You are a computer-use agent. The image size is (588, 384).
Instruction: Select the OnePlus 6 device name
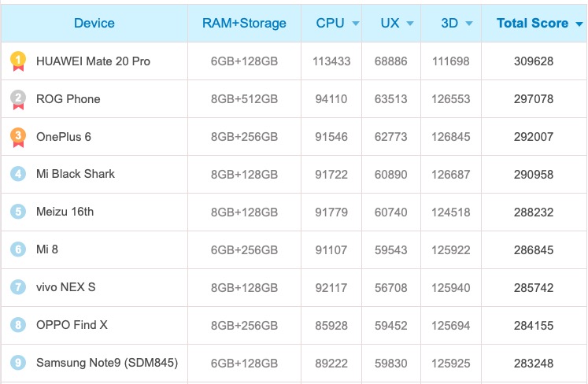pos(64,136)
